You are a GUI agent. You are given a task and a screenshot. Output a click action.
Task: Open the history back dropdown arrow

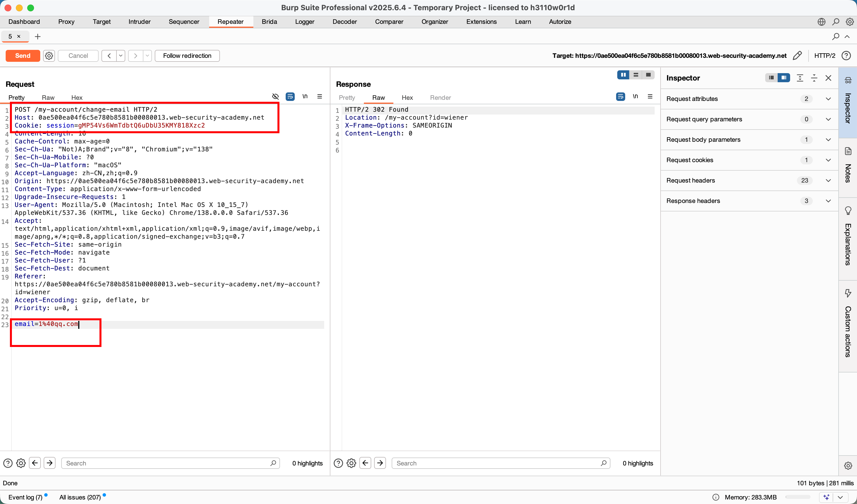[121, 56]
